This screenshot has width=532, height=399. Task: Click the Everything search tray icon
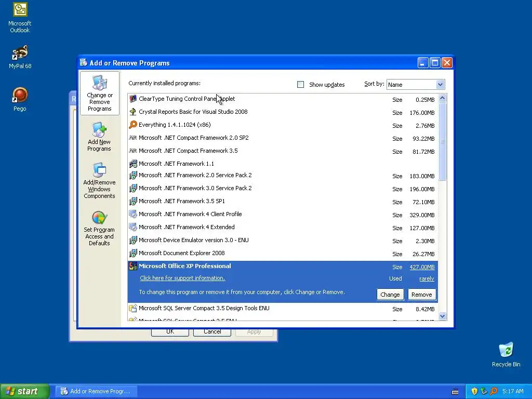(x=494, y=391)
